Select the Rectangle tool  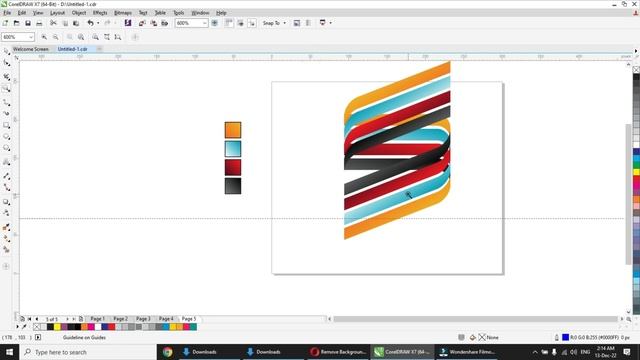[7, 125]
